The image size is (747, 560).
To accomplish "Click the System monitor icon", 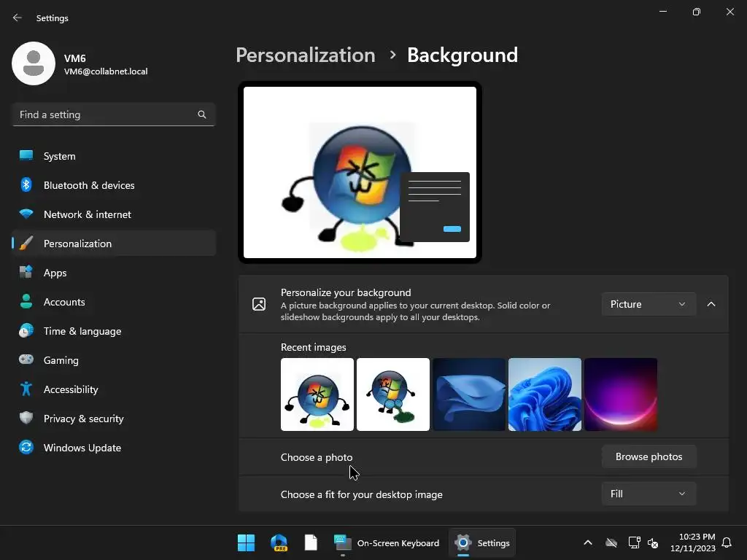I will tap(26, 156).
